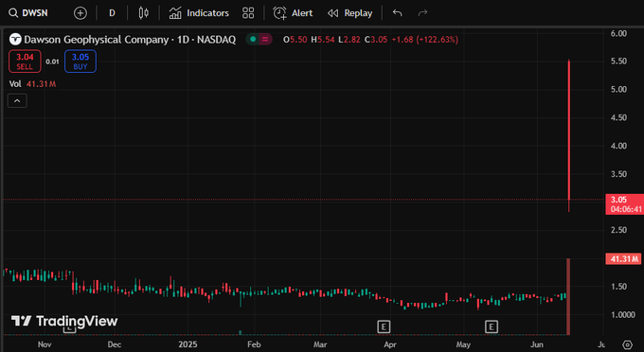Screen dimensions: 644x352
Task: Open the D timeframe interval selector
Action: click(112, 13)
